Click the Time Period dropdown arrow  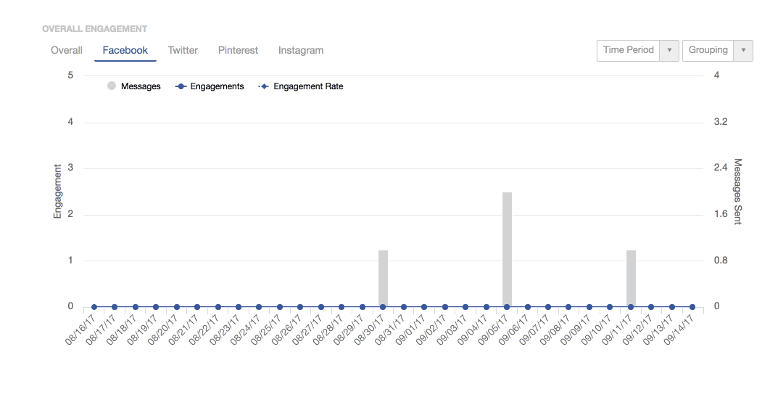click(669, 51)
